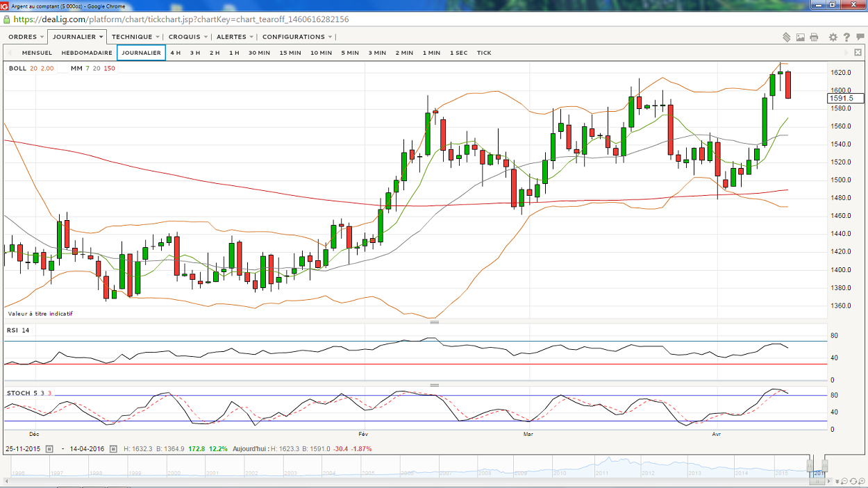Expand the TECHNIQUE indicators menu
The width and height of the screenshot is (868, 488).
(135, 37)
